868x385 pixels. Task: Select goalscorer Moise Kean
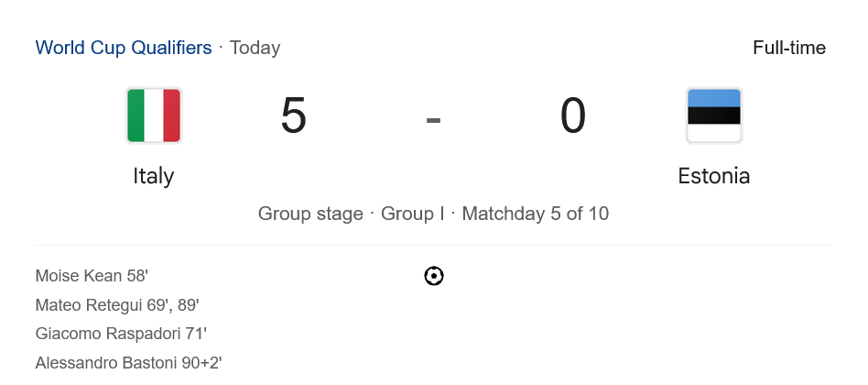click(79, 276)
